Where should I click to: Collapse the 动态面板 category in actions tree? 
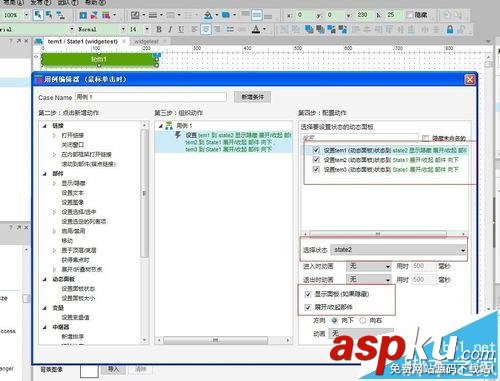(45, 279)
